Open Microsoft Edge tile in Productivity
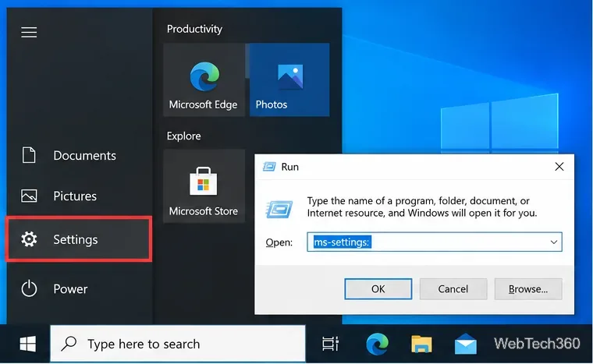 pos(204,80)
